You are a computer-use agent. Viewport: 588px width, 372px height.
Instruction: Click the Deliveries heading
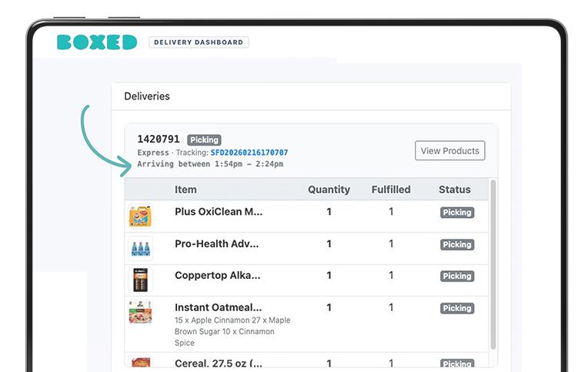click(147, 96)
